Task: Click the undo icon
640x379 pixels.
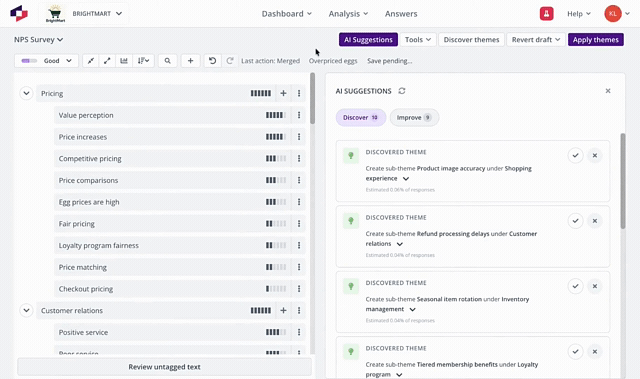Action: point(212,61)
